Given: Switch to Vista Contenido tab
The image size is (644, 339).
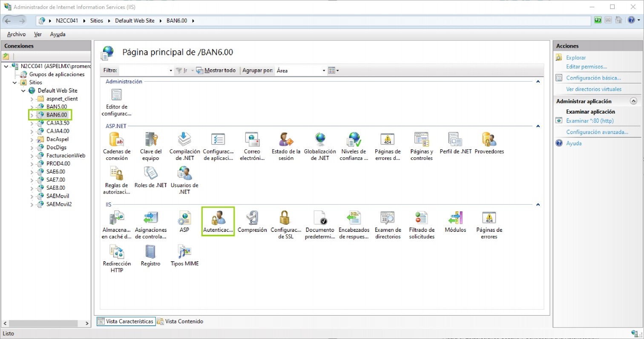Looking at the screenshot, I should coord(180,321).
